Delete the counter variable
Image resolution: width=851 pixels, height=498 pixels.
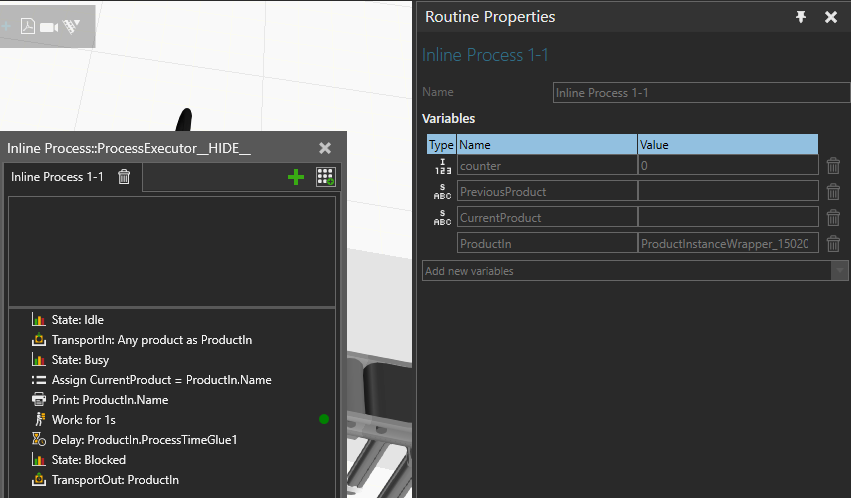click(x=833, y=165)
